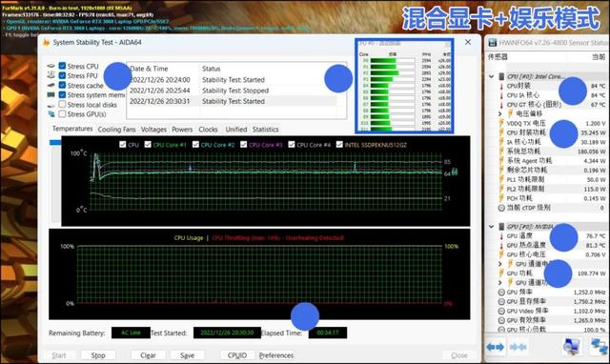The image size is (610, 364).
Task: Click the Stop button
Action: pyautogui.click(x=98, y=355)
